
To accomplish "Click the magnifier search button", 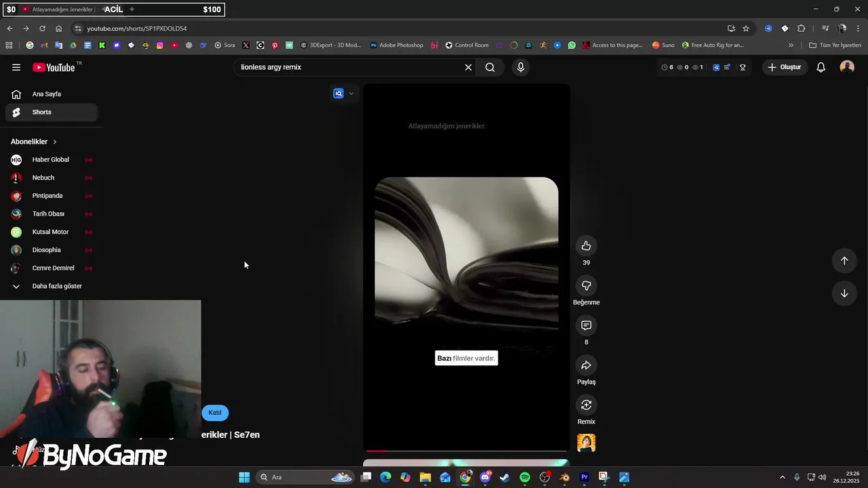I will 490,67.
